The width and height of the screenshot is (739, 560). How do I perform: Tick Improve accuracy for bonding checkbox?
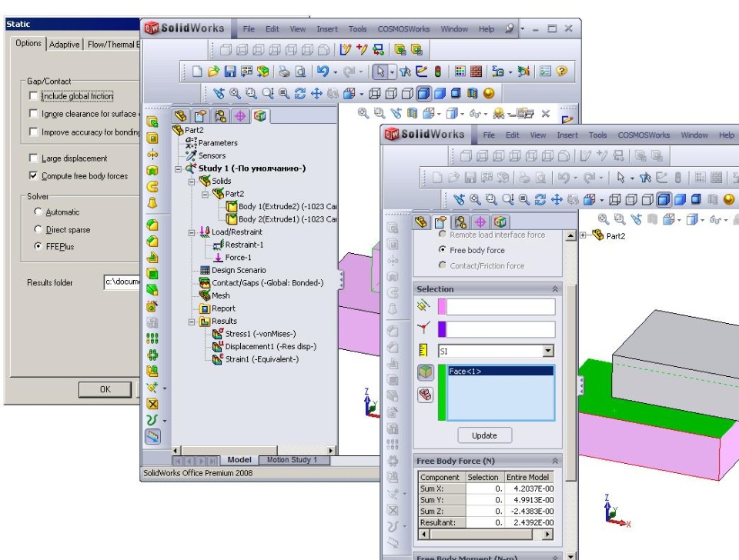33,132
